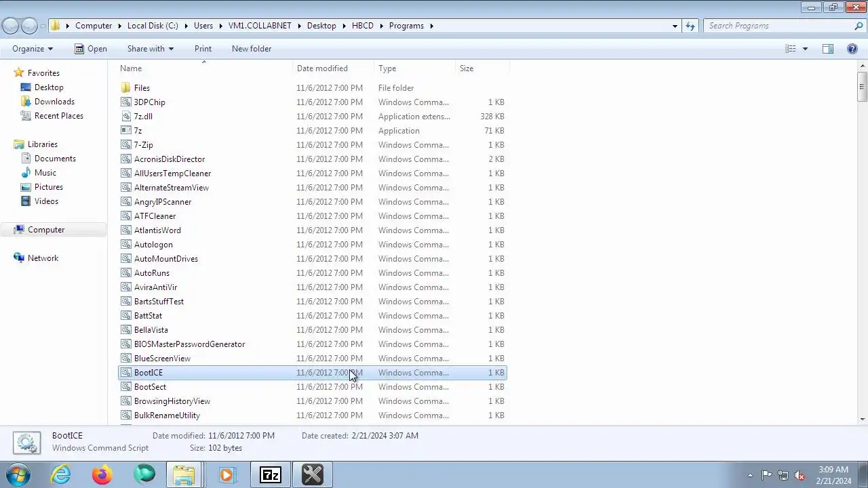Click the taskbar clock

point(833,475)
